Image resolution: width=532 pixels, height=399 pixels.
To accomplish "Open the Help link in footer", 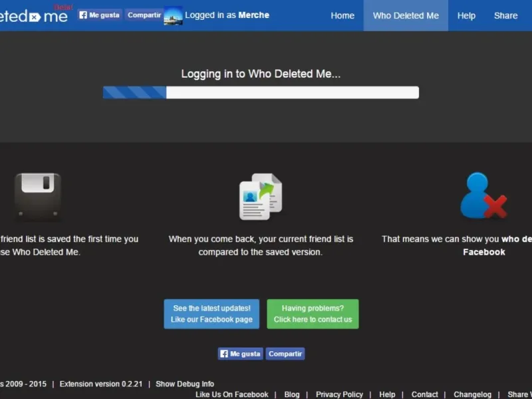I will (x=387, y=394).
